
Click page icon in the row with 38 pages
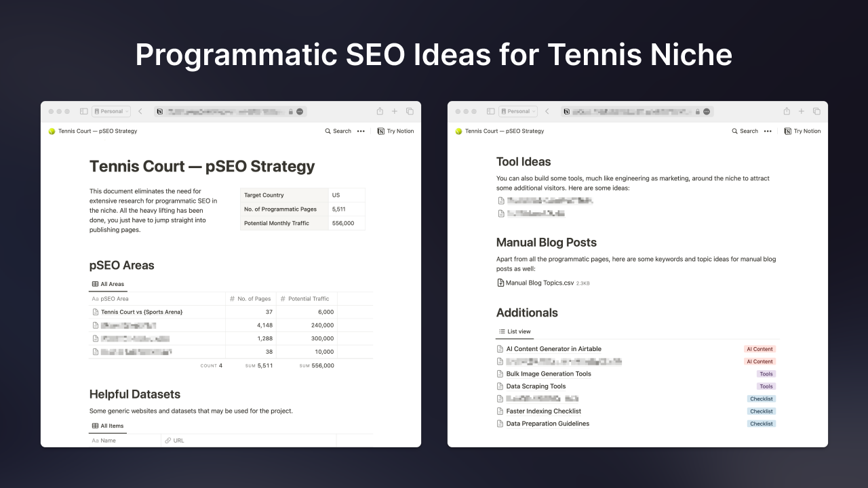(95, 352)
